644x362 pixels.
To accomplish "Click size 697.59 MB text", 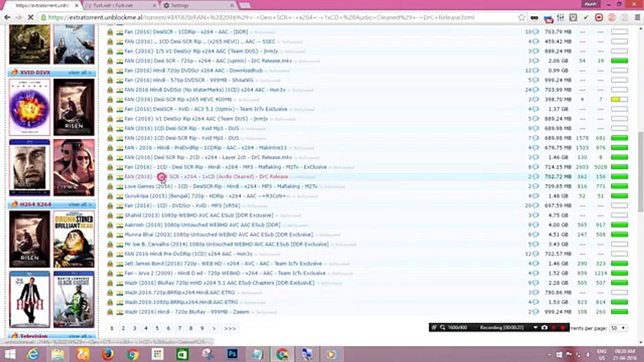I will click(x=558, y=206).
